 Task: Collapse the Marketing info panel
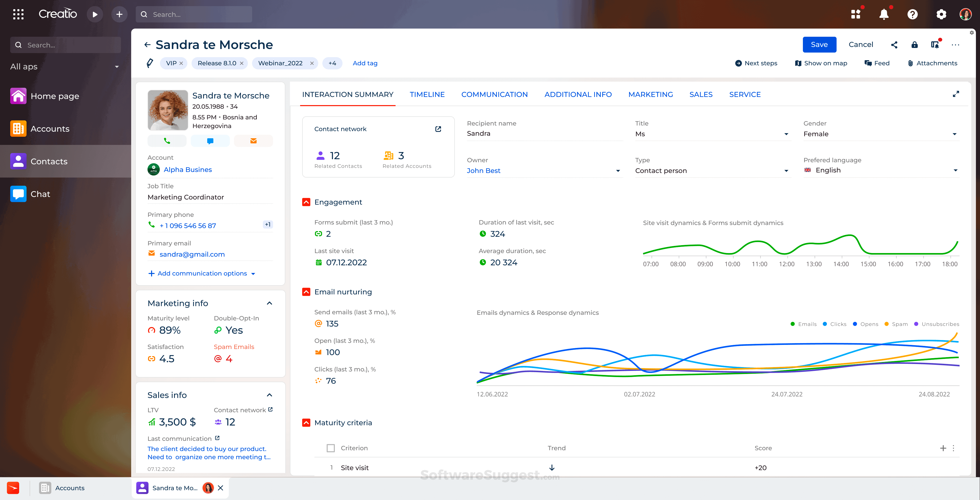[x=270, y=303]
